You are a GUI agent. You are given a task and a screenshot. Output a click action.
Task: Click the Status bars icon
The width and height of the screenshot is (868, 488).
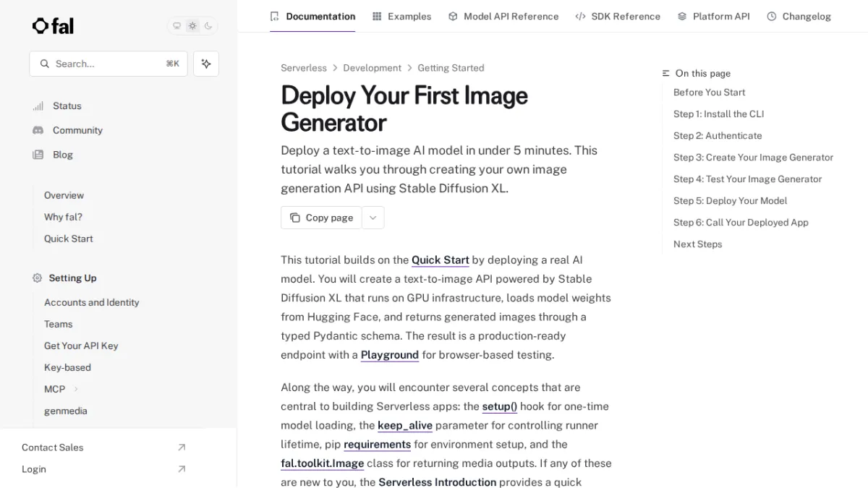(38, 106)
